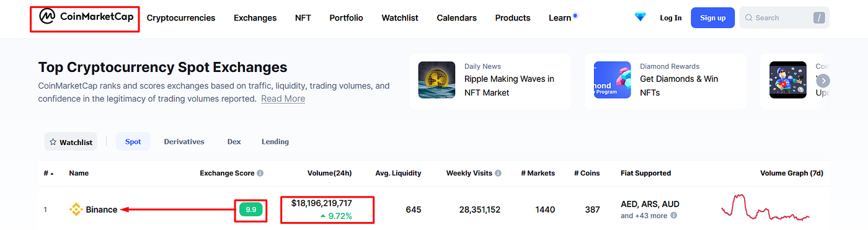Image resolution: width=868 pixels, height=230 pixels.
Task: Open the Cryptocurrencies menu
Action: 181,18
